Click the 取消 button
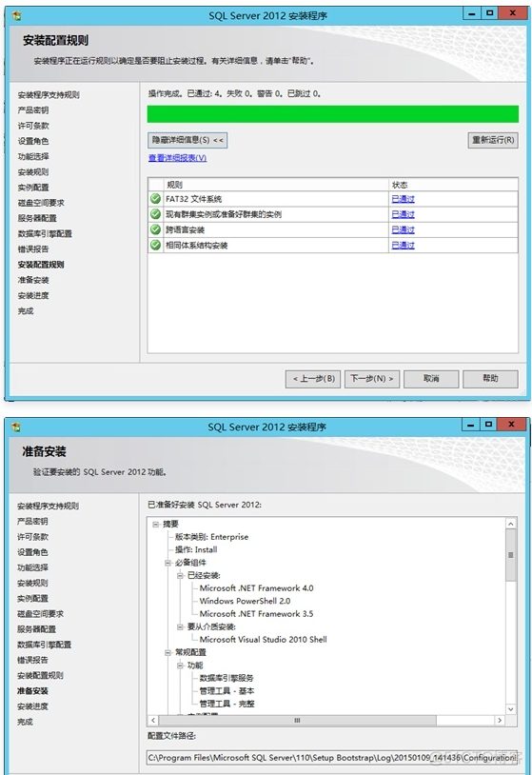Screen dimensions: 532x775 click(x=431, y=379)
